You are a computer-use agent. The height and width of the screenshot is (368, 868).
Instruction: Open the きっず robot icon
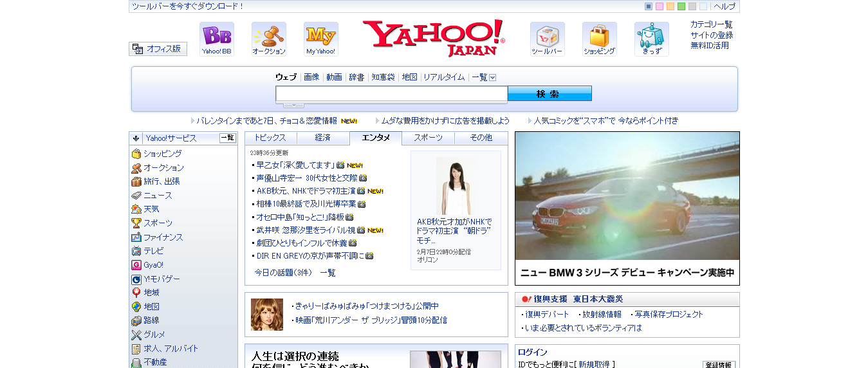click(x=651, y=39)
